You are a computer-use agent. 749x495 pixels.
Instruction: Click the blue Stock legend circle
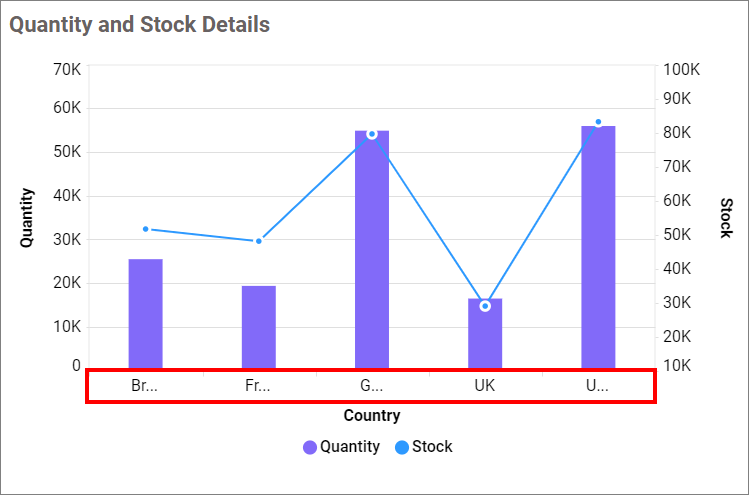pyautogui.click(x=402, y=447)
